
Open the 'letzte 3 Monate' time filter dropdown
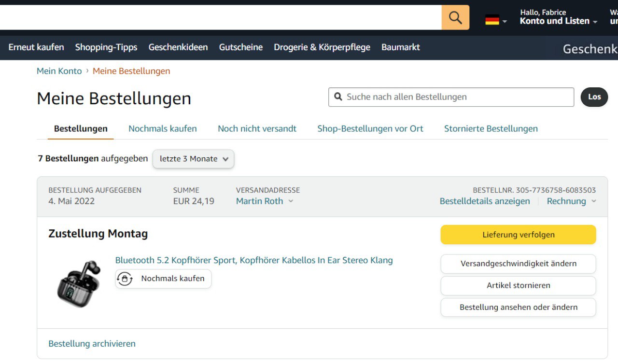pos(193,159)
